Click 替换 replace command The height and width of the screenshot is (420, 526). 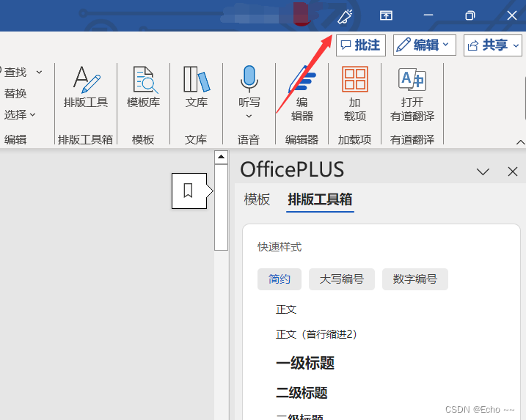coord(15,93)
